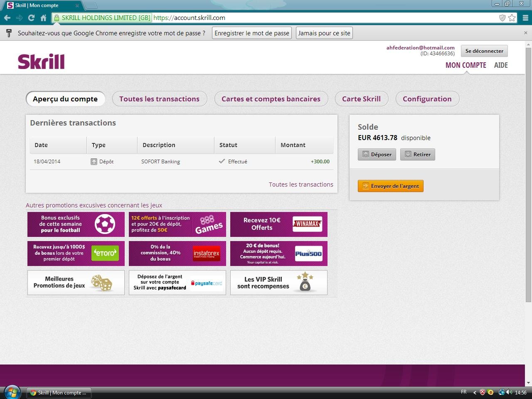The image size is (532, 399).
Task: Open the Toutes les transactions tab
Action: tap(159, 99)
